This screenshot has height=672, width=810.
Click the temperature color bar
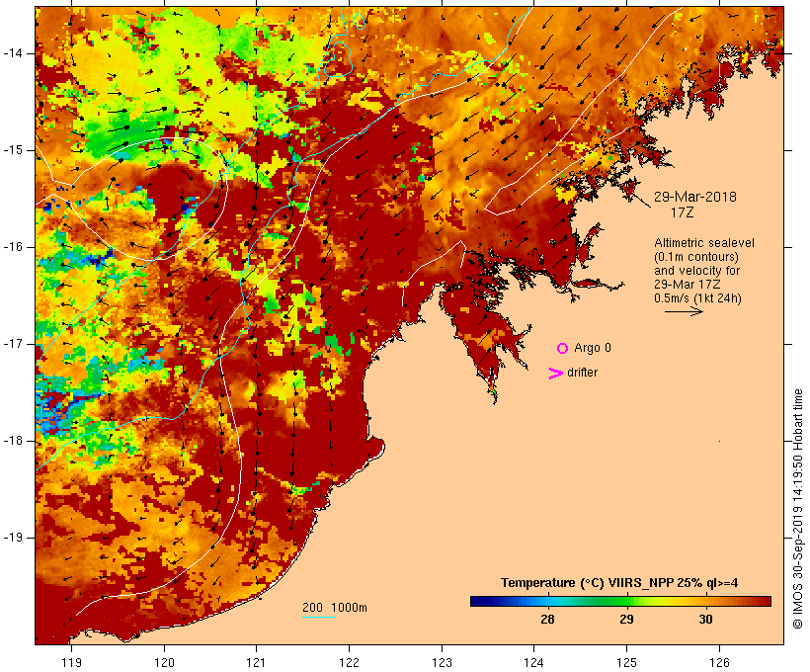620,601
